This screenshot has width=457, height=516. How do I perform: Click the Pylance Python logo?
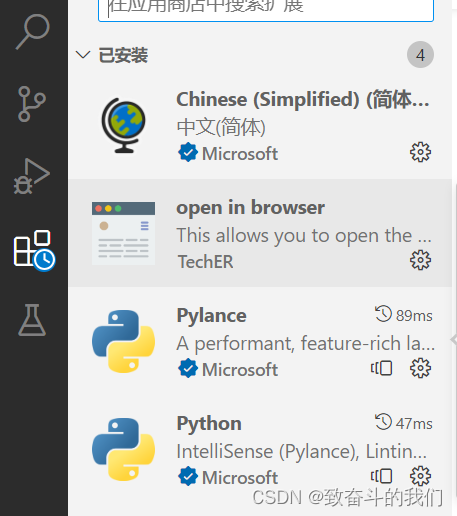tap(123, 341)
